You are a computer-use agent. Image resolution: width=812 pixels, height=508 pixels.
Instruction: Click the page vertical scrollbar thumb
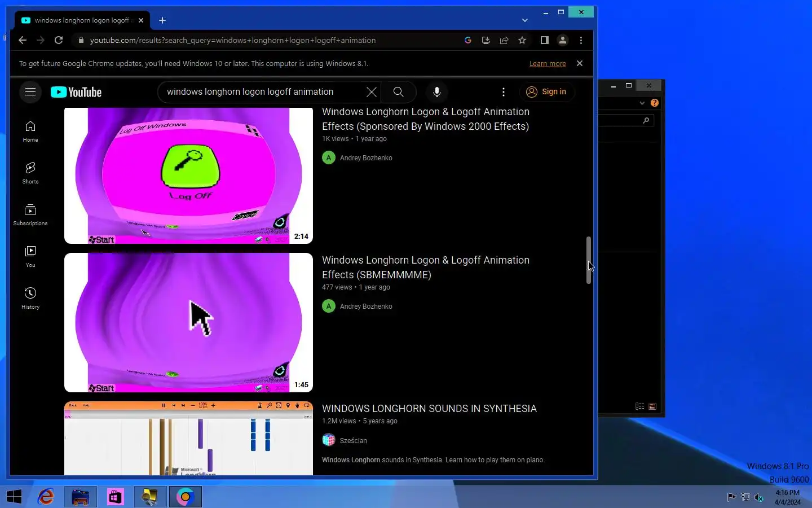pyautogui.click(x=589, y=260)
